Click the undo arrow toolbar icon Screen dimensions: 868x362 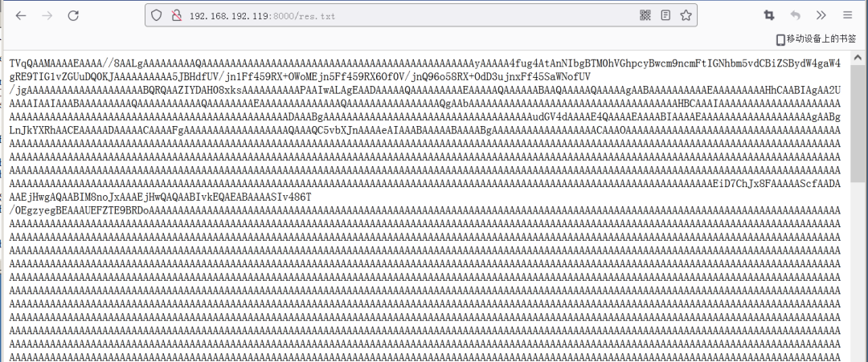pos(796,15)
